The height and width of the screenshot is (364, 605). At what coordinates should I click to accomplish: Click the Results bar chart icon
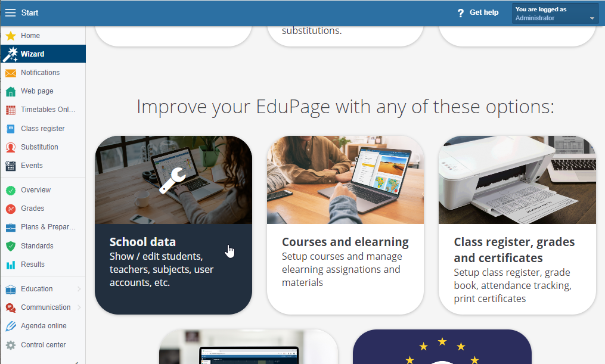pos(11,265)
